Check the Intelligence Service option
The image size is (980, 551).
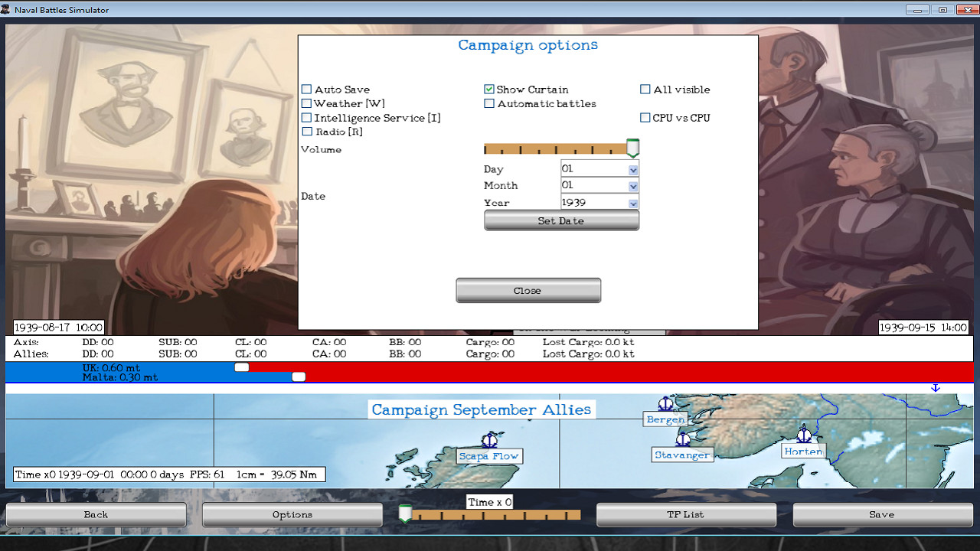307,117
